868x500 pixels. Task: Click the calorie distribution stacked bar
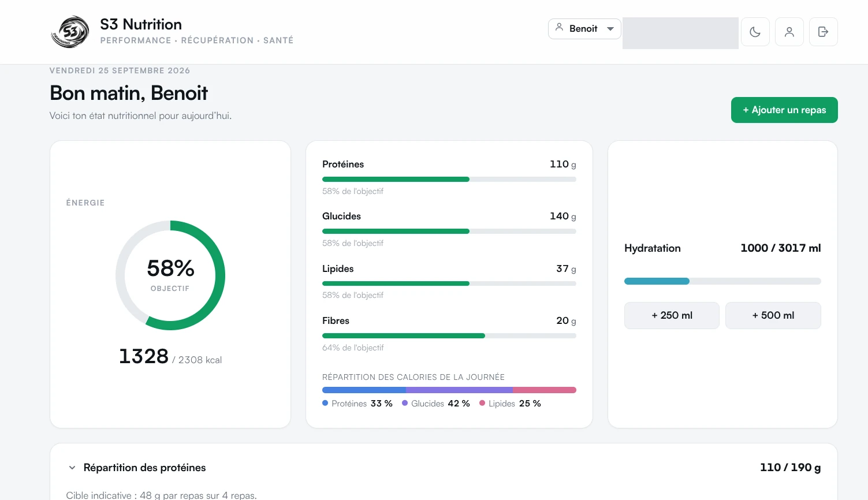click(x=449, y=390)
